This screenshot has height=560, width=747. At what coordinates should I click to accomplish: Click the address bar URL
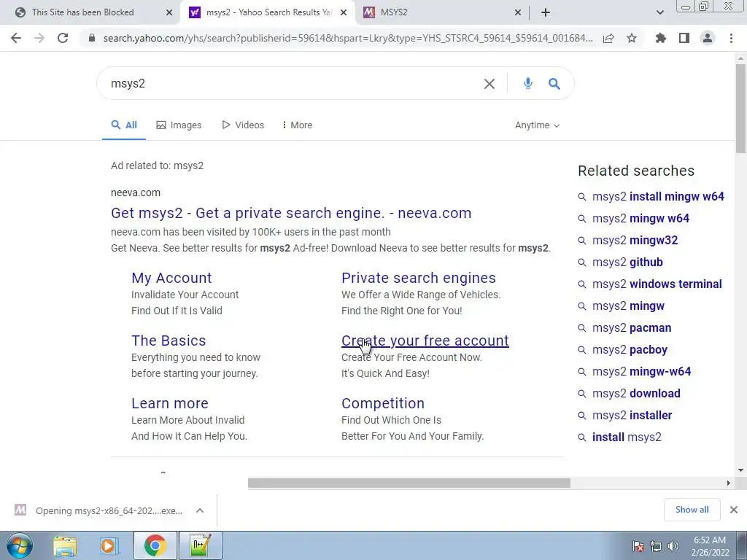[x=348, y=38]
